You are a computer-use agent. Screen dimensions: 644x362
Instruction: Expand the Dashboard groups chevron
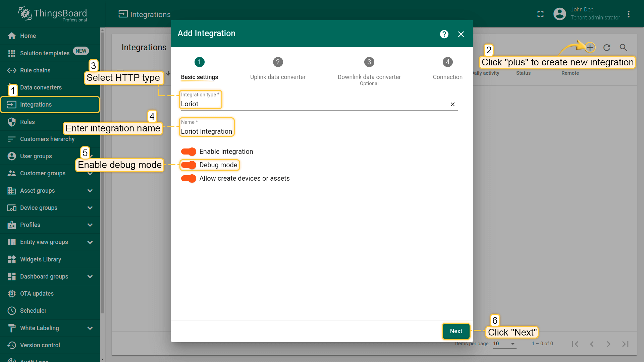[x=90, y=277]
